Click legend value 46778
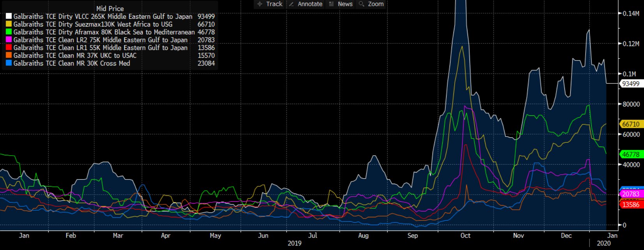Screen dimensions: 644x250 coord(206,32)
